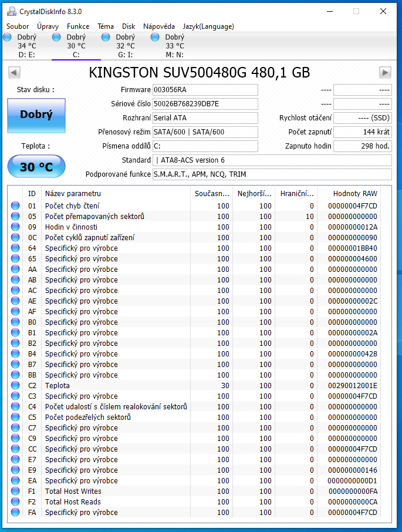
Task: Open the Soubor menu
Action: pos(18,26)
